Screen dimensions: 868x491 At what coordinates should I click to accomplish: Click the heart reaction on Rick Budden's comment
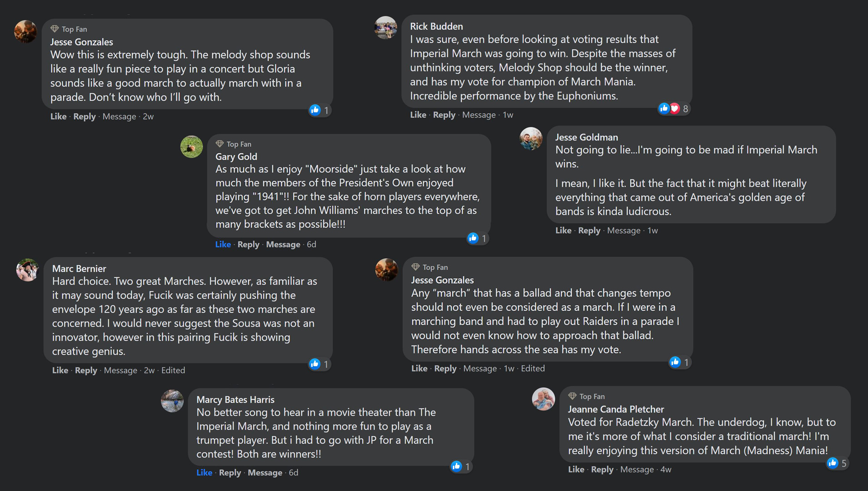click(x=675, y=108)
